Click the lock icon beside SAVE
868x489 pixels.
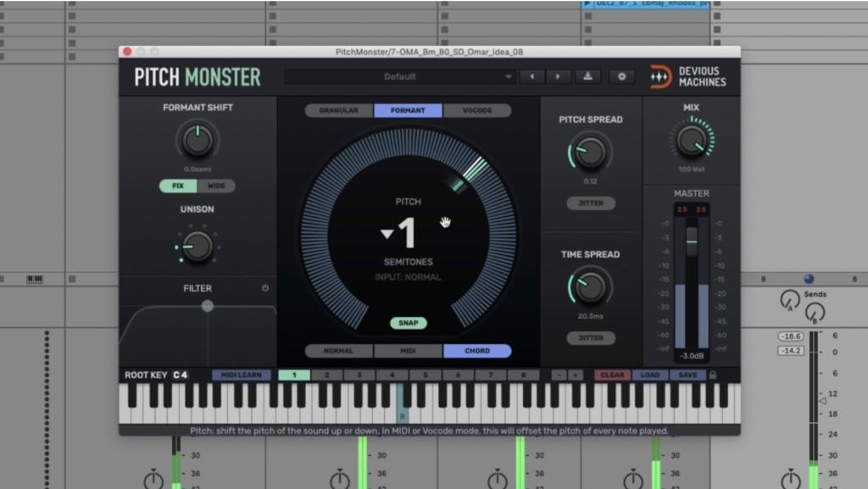[x=715, y=374]
